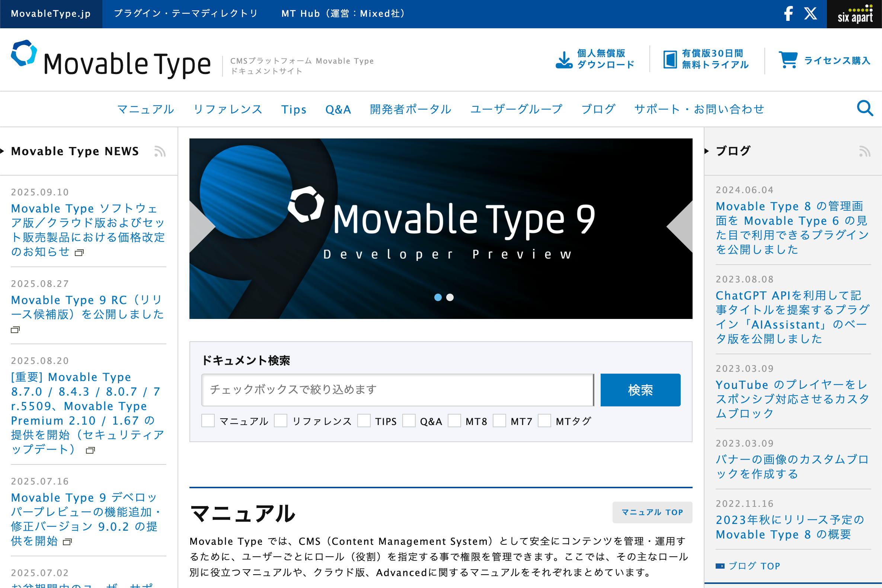Check the MT8 filter checkbox
The image size is (882, 588).
click(x=455, y=421)
